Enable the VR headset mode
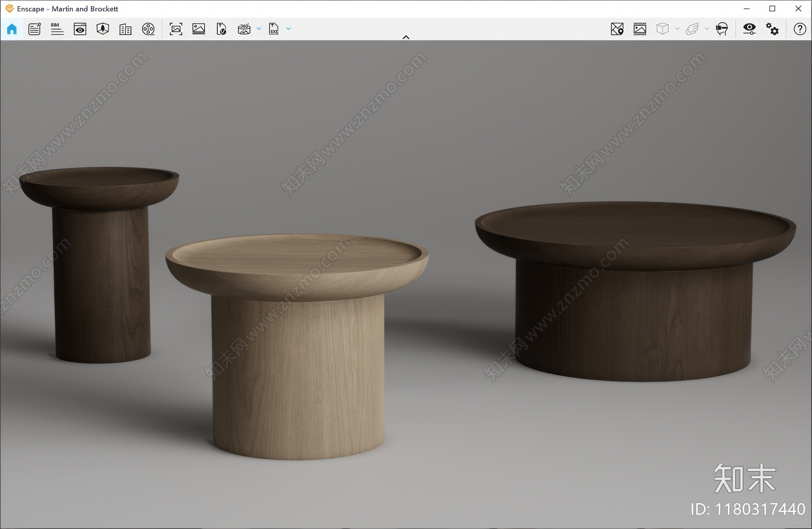Screen dimensions: 812x529 (722, 29)
